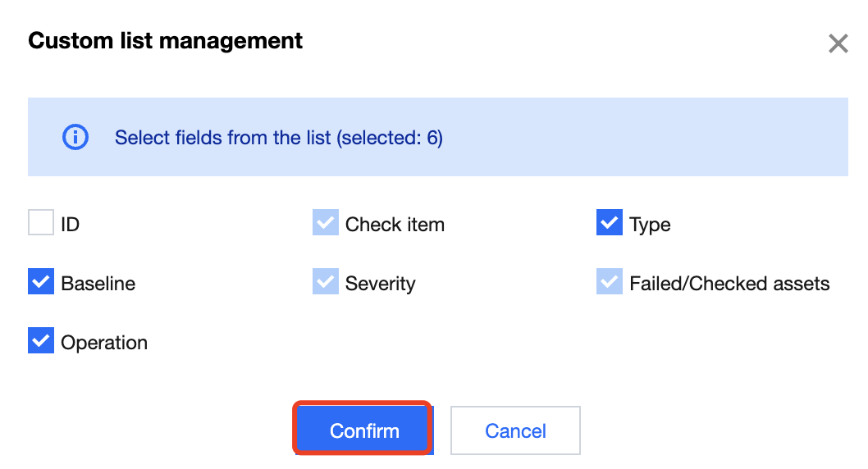Viewport: 868px width, 469px height.
Task: Uncheck the Type checkbox
Action: click(x=610, y=223)
